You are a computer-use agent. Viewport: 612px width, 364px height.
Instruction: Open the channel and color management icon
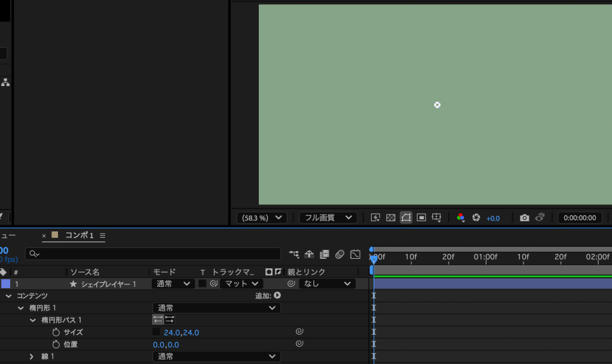[460, 218]
